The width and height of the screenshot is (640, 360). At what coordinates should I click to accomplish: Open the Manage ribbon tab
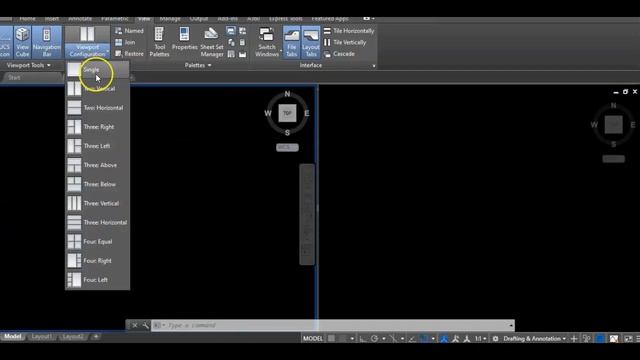click(170, 19)
